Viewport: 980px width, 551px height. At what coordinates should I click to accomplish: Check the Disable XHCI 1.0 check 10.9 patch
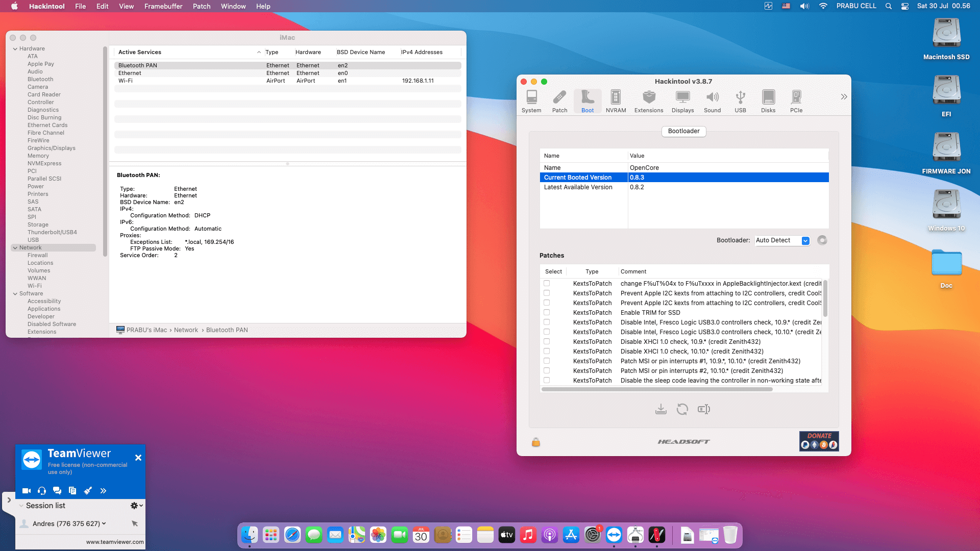coord(547,341)
